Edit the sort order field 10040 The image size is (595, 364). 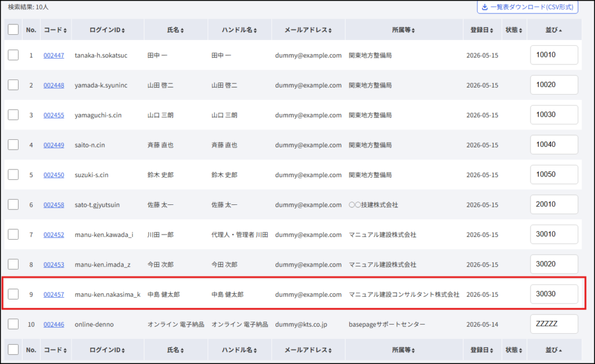(x=554, y=145)
